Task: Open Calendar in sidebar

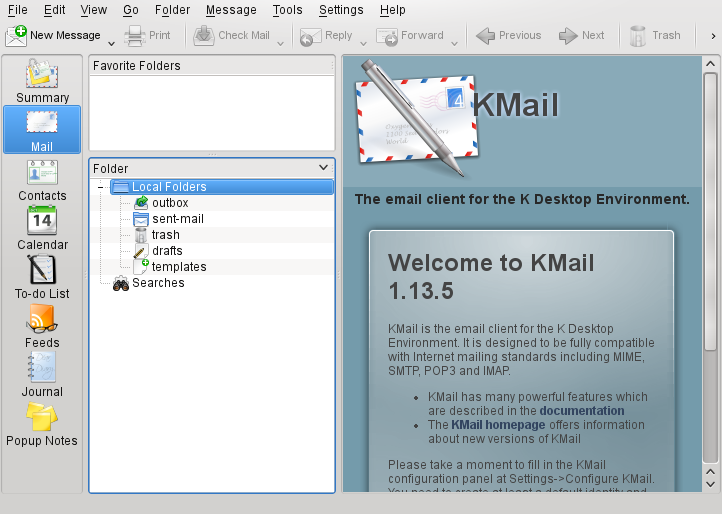Action: click(42, 228)
